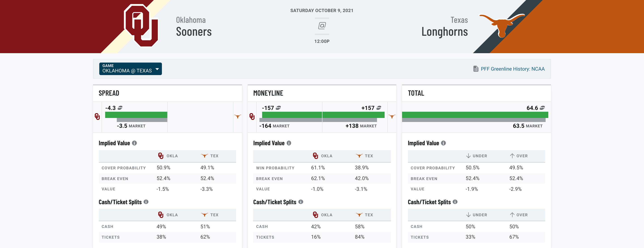644x248 pixels.
Task: Click the 38.9% Texas win probability
Action: click(362, 168)
